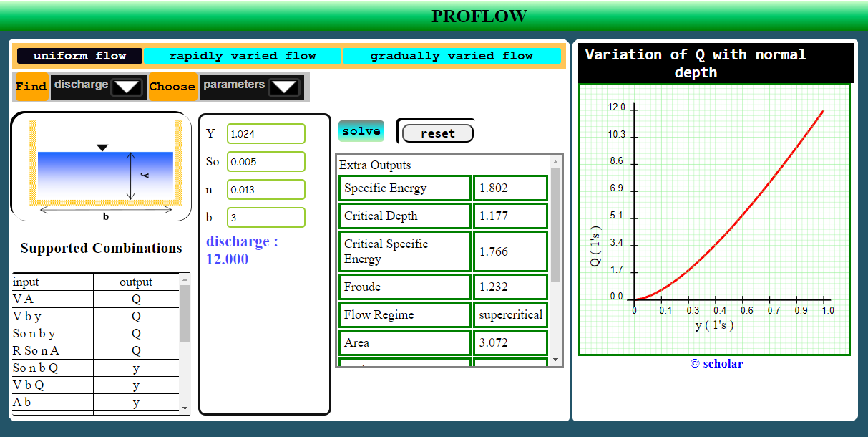Select the So slope input field

pos(265,161)
